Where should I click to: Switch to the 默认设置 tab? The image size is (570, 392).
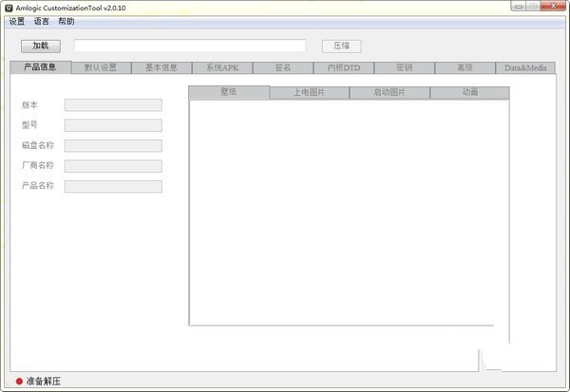[101, 68]
